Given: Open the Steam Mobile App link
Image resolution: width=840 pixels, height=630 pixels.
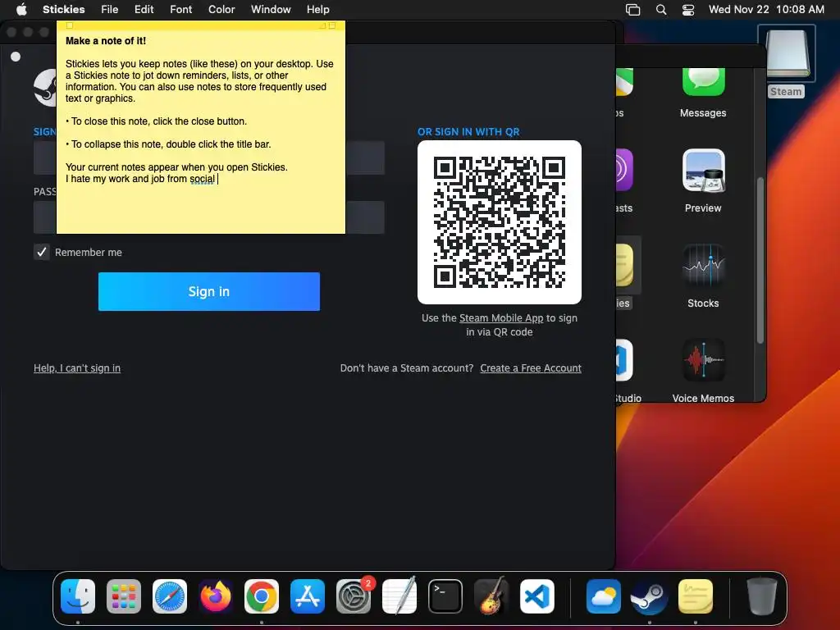Looking at the screenshot, I should [501, 317].
